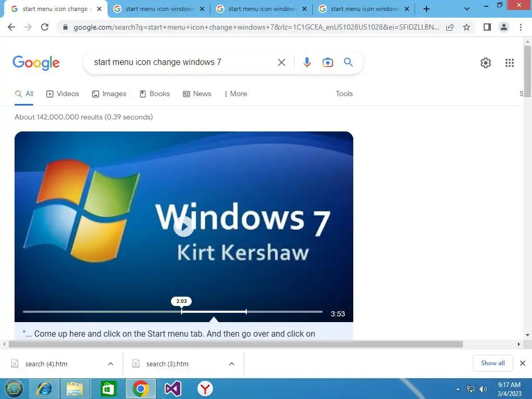Click the browser forward arrow
The image size is (532, 399).
(28, 27)
